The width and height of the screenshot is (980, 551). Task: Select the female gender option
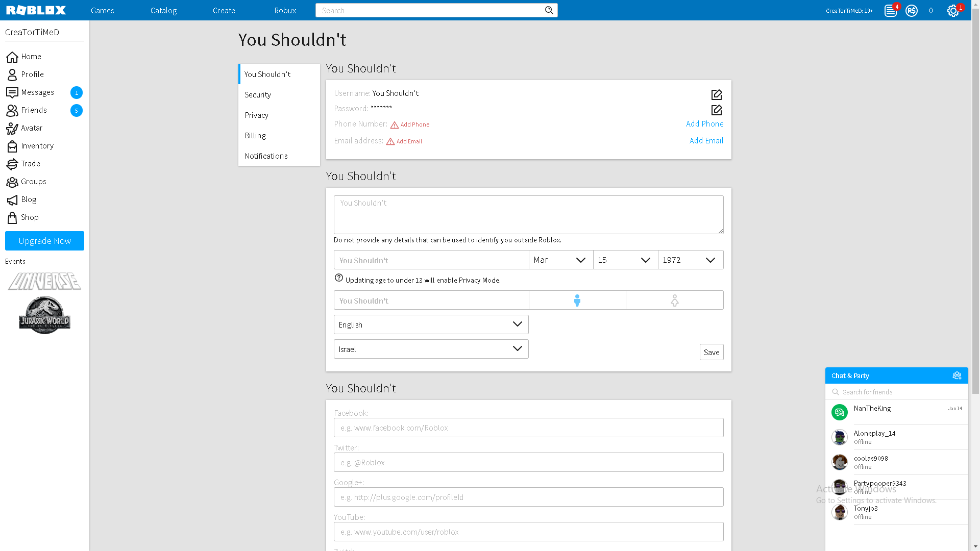[x=675, y=300]
